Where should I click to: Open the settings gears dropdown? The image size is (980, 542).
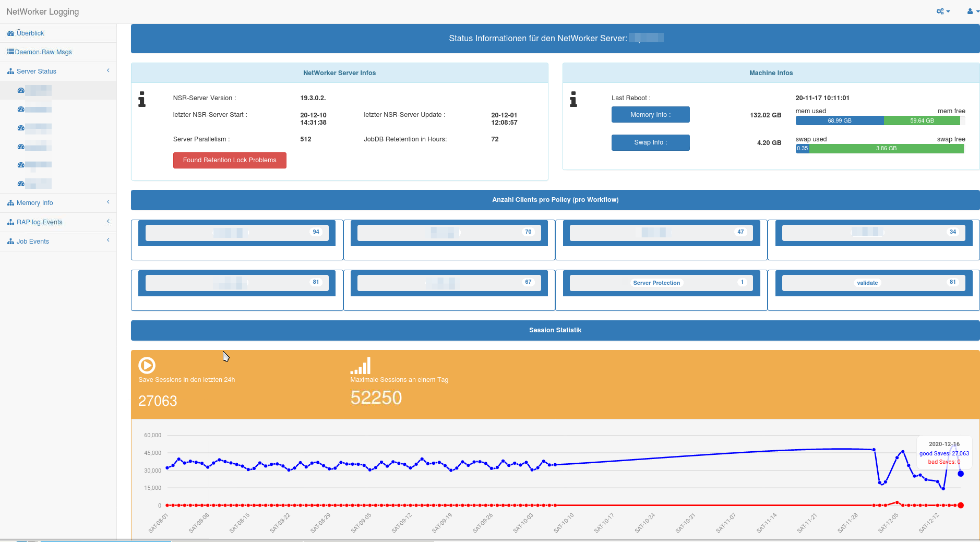click(x=943, y=11)
